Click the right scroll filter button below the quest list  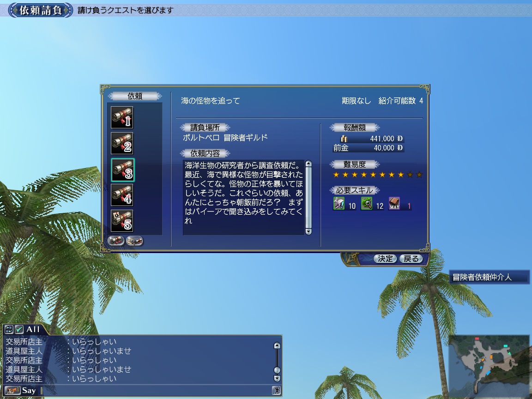coord(134,241)
